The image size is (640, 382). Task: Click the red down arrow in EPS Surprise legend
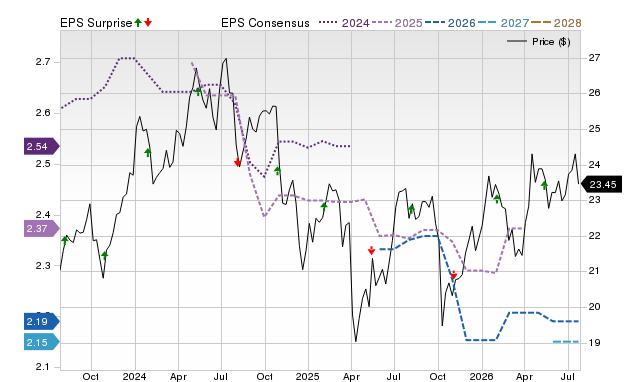tap(148, 22)
